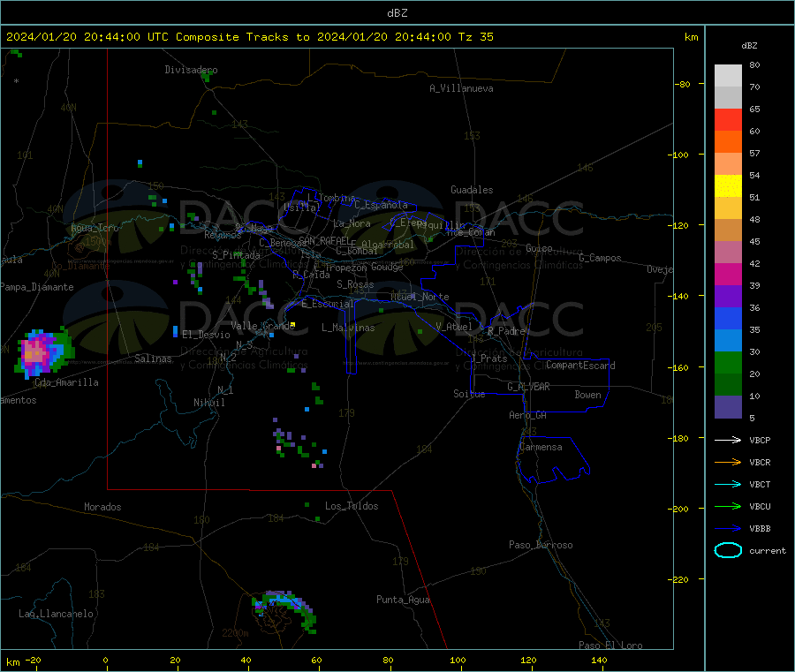Click the yellow dotted 54 dBZ legend color
Image resolution: width=795 pixels, height=672 pixels.
(728, 186)
